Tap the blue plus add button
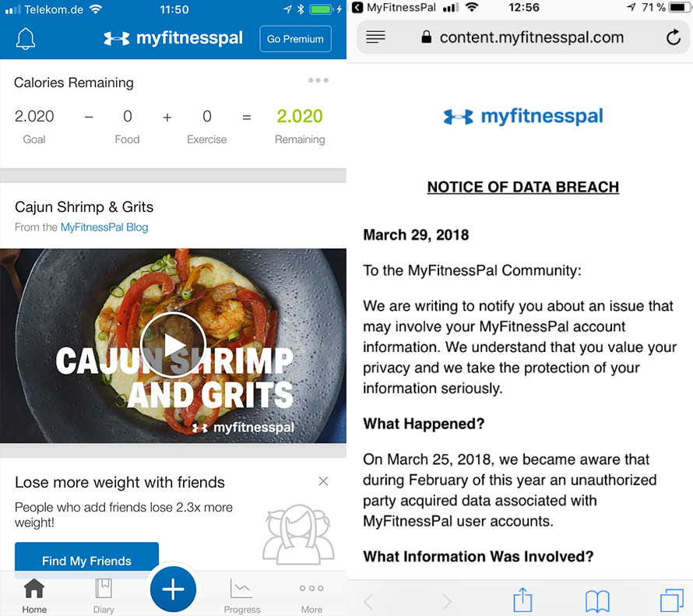Screen dimensions: 693x616 point(173,590)
